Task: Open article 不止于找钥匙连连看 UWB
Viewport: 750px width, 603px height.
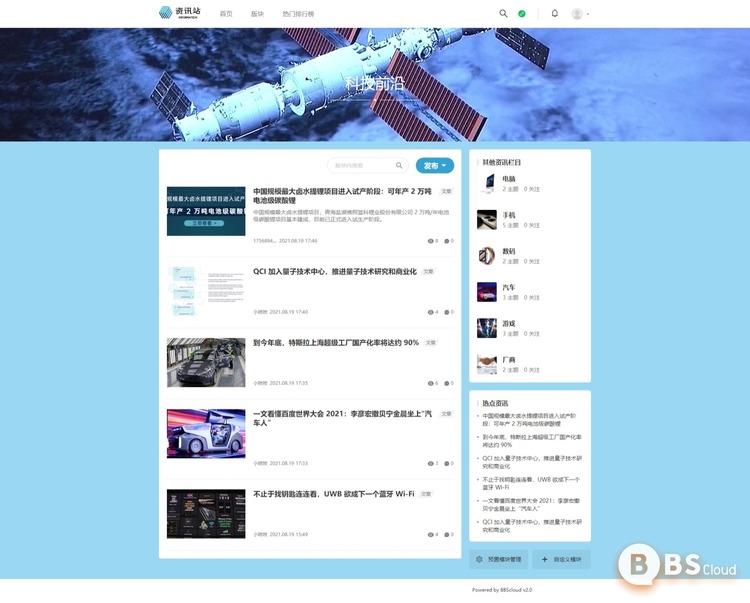Action: tap(333, 494)
